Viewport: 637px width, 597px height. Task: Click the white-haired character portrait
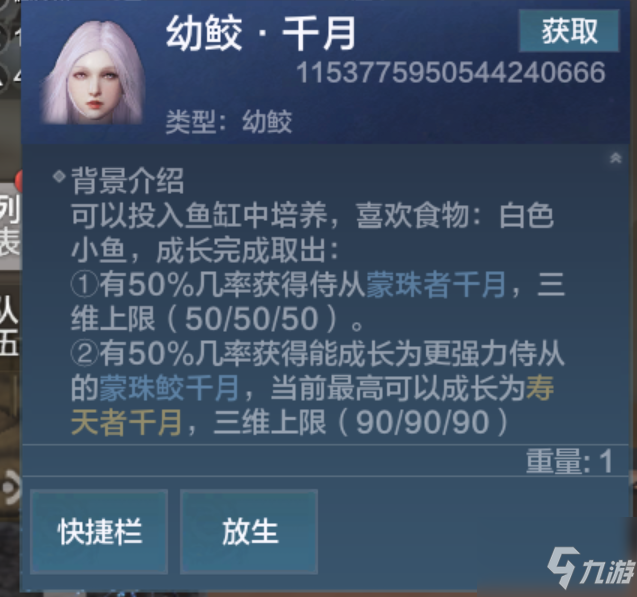93,72
